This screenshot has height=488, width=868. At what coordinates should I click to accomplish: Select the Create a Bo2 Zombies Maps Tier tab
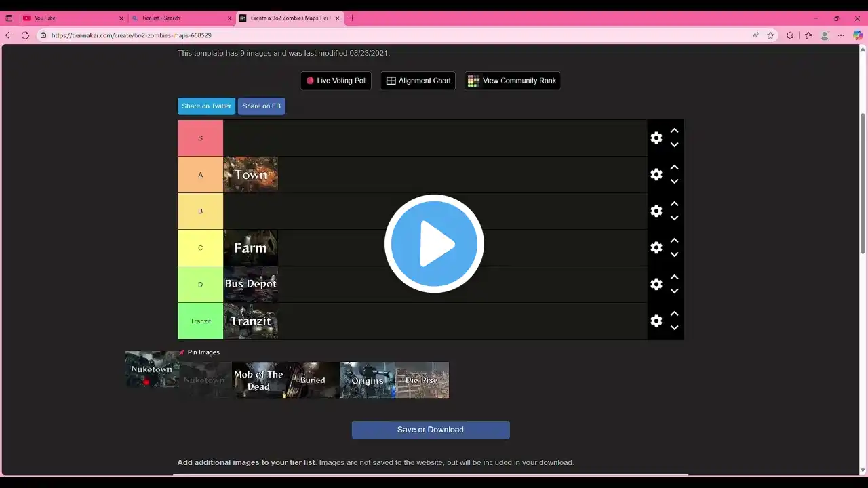[290, 18]
